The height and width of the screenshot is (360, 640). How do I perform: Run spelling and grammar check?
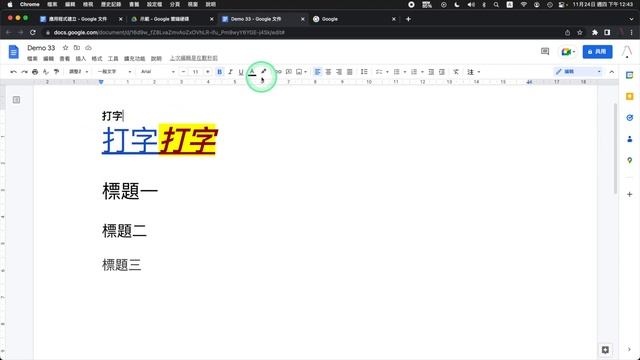(46, 72)
